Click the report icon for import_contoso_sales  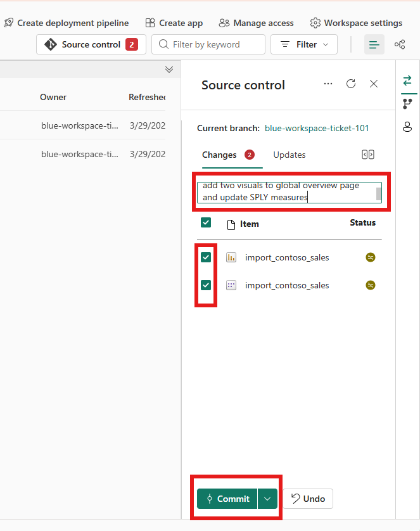(231, 257)
